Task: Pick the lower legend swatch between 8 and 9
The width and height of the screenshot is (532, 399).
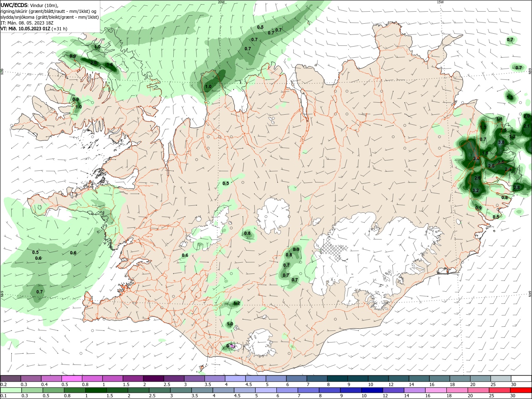Action: [330, 390]
